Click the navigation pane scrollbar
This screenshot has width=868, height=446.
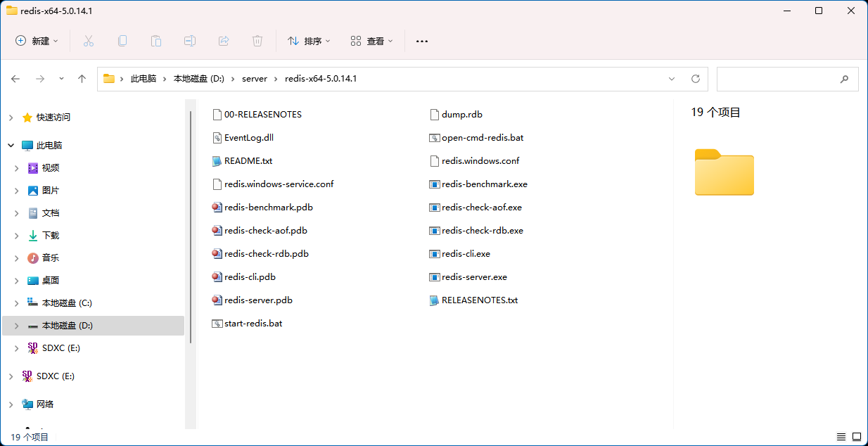click(x=190, y=227)
